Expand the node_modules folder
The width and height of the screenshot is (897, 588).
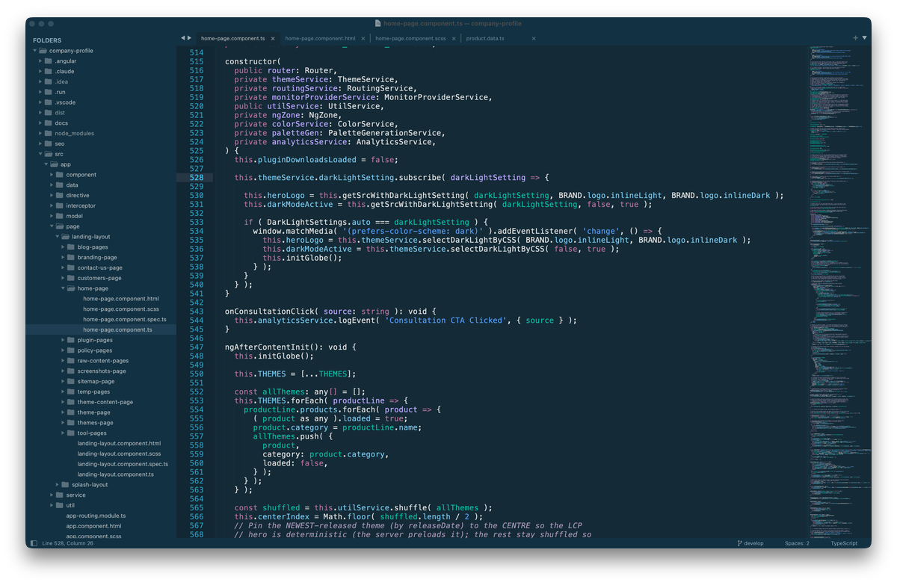40,134
